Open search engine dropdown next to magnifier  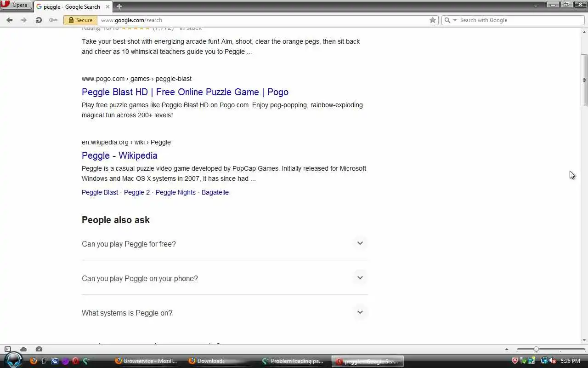(x=455, y=20)
